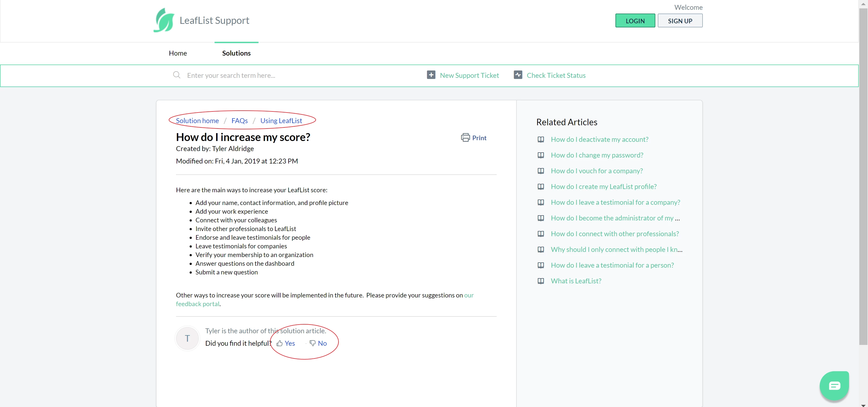Open 'How do I deactivate my account?' article

pyautogui.click(x=599, y=139)
